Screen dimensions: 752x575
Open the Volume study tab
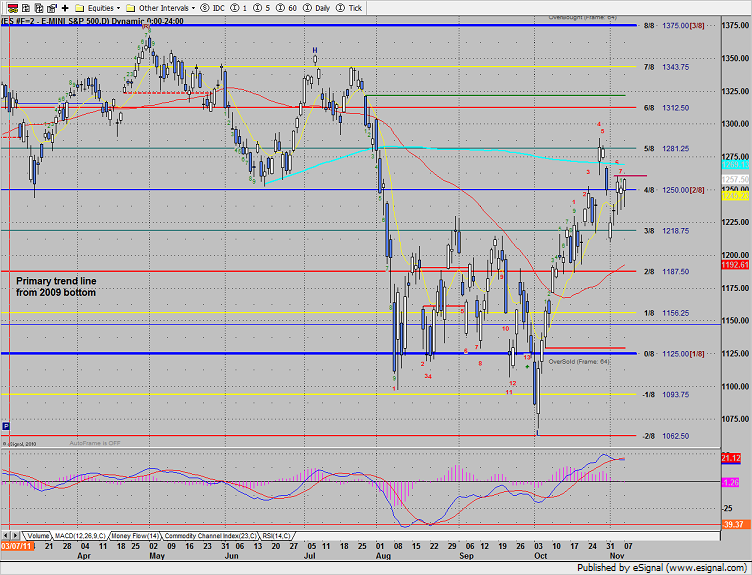pos(38,536)
